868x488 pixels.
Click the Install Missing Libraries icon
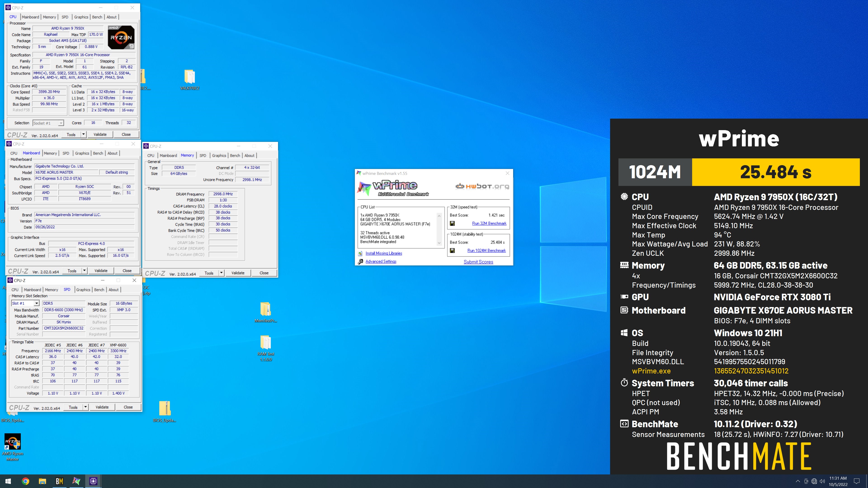360,253
